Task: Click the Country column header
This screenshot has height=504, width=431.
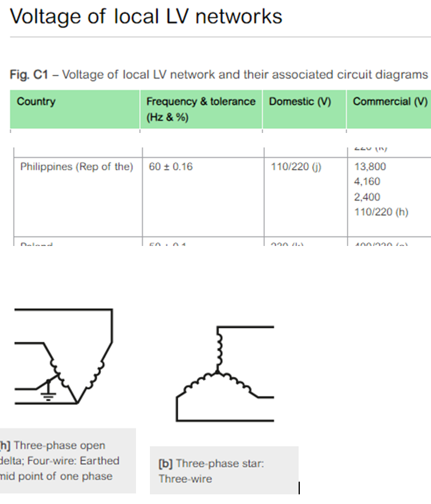Action: [36, 102]
